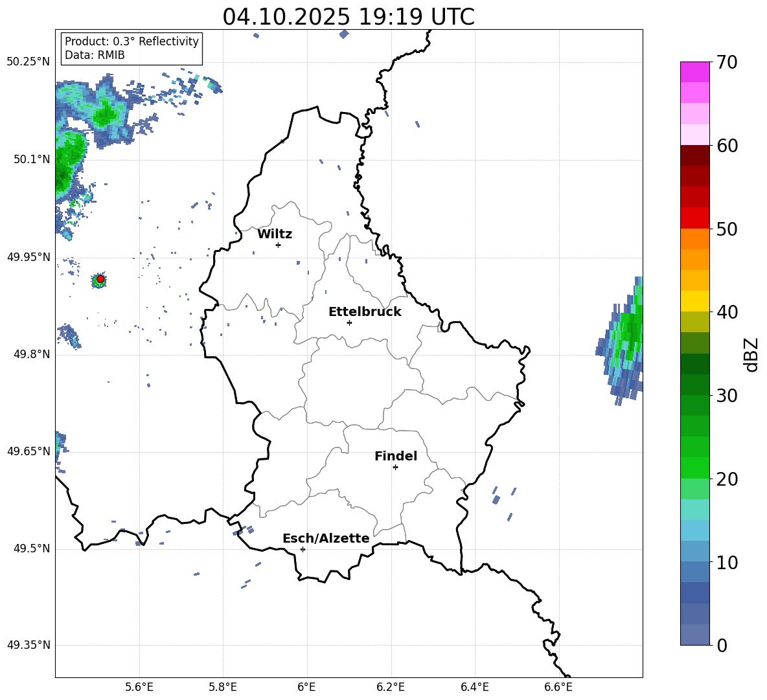767x700 pixels.
Task: Click the 5.8°E longitude label
Action: [x=223, y=687]
